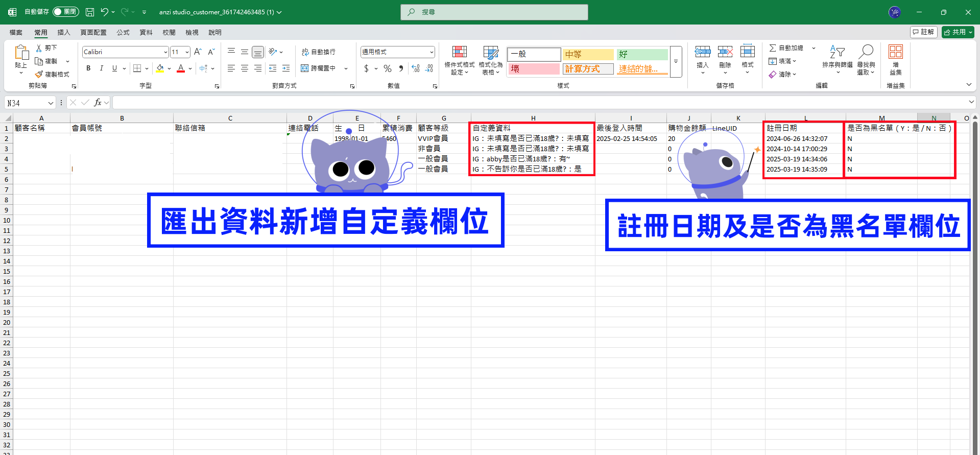Screen dimensions: 980x455
Task: Open the File (檔案) tab
Action: click(16, 32)
